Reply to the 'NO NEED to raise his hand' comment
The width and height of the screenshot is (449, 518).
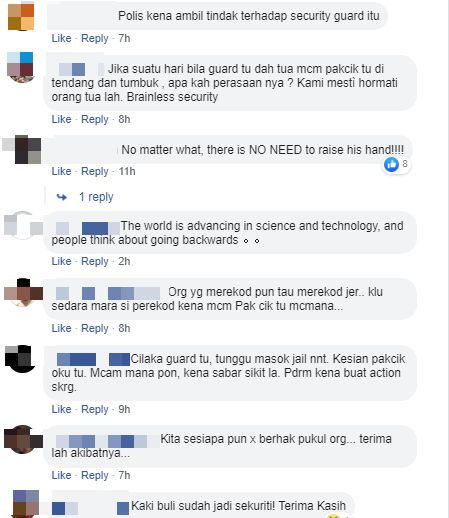[95, 171]
